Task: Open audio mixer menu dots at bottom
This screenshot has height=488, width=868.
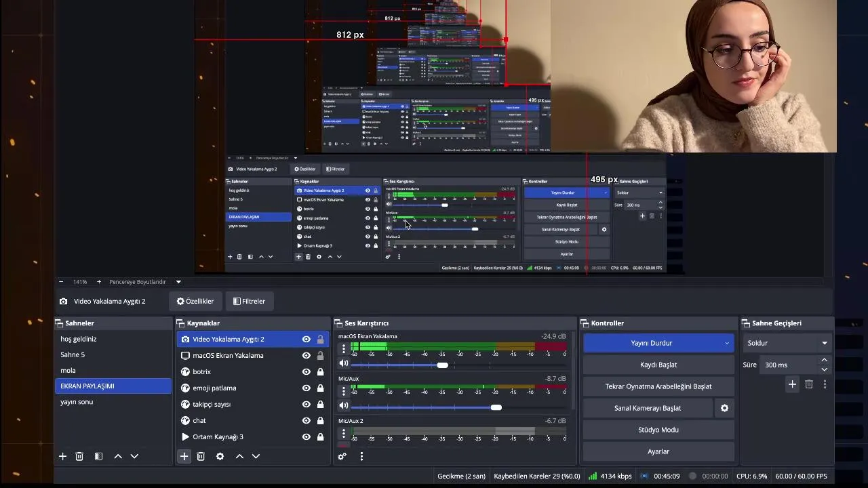Action: pyautogui.click(x=361, y=457)
